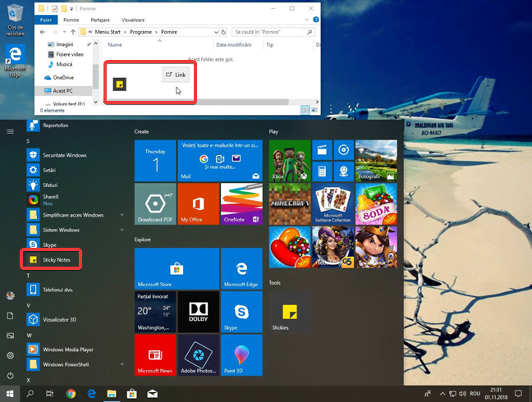
Task: Open the Microsoft News tile
Action: tap(155, 355)
